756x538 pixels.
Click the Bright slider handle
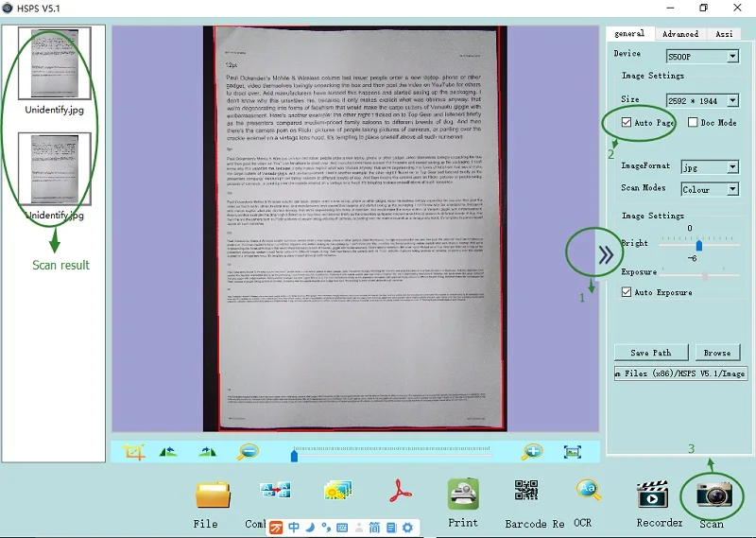(699, 246)
